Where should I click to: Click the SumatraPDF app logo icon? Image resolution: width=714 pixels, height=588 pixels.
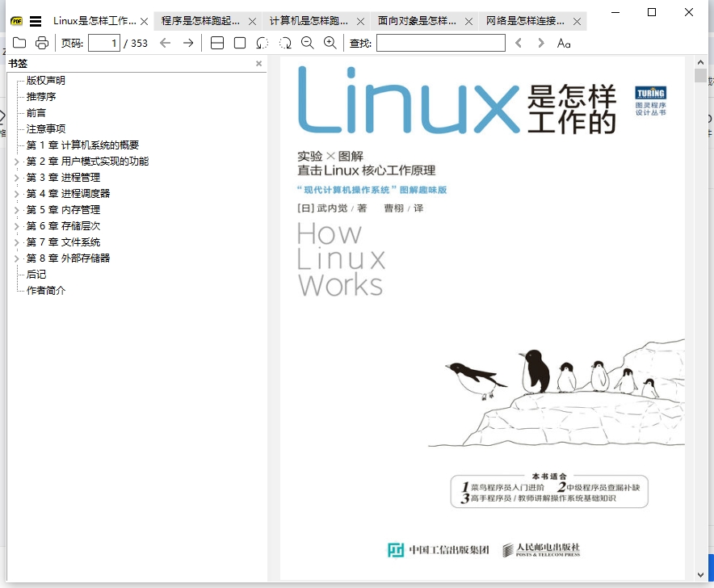17,21
